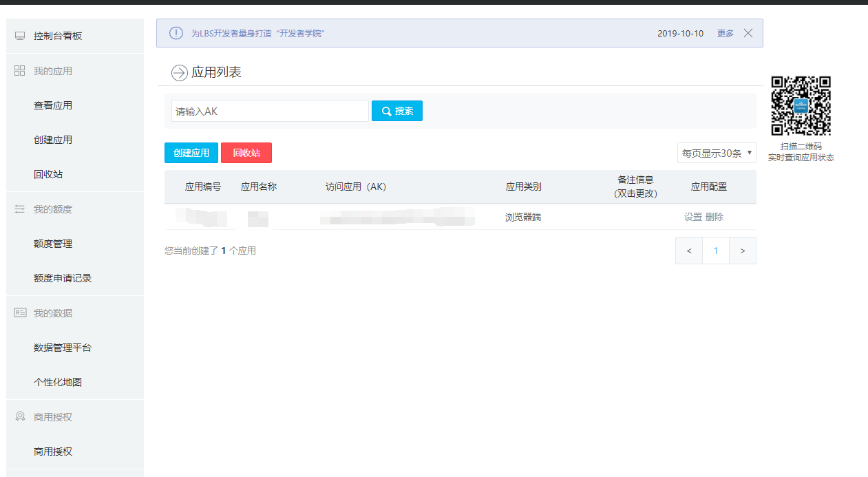Click the 商用授权 authorization icon in sidebar
The width and height of the screenshot is (868, 477).
point(20,416)
